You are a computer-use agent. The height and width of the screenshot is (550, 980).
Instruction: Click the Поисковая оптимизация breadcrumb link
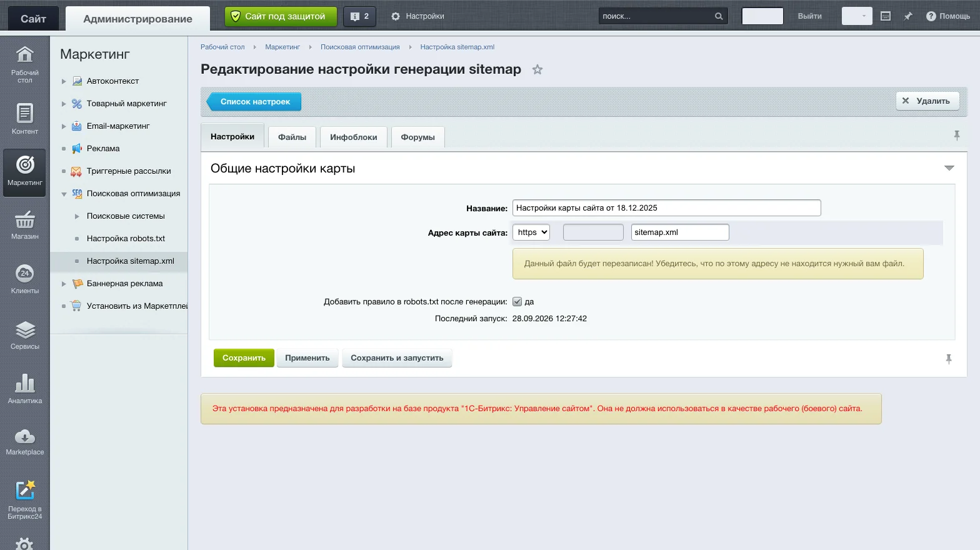click(x=360, y=47)
